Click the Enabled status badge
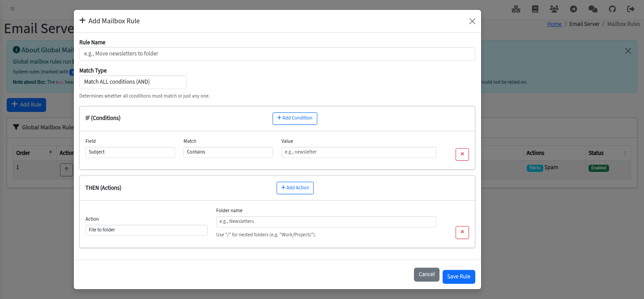The width and height of the screenshot is (644, 299). (x=598, y=168)
